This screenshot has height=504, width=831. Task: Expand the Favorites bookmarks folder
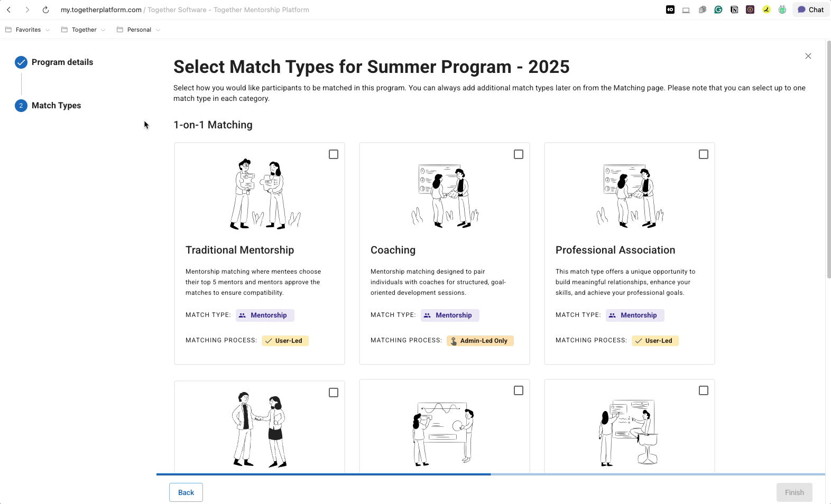click(28, 30)
